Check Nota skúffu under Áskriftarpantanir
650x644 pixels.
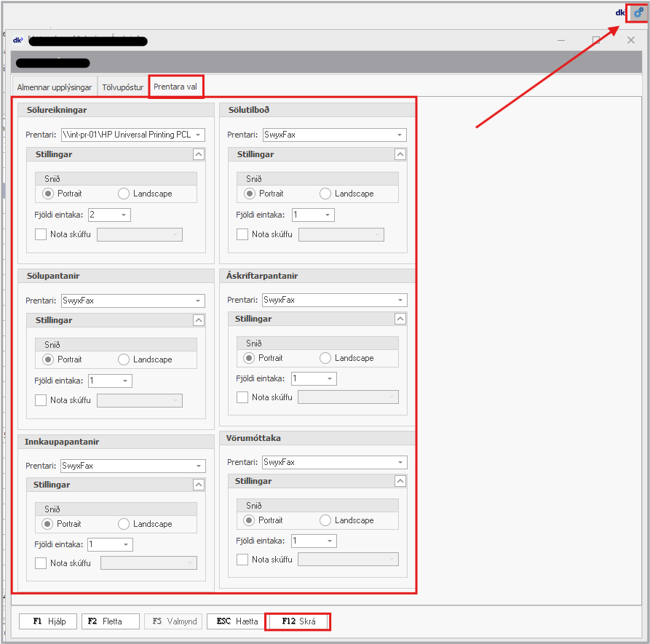[242, 397]
